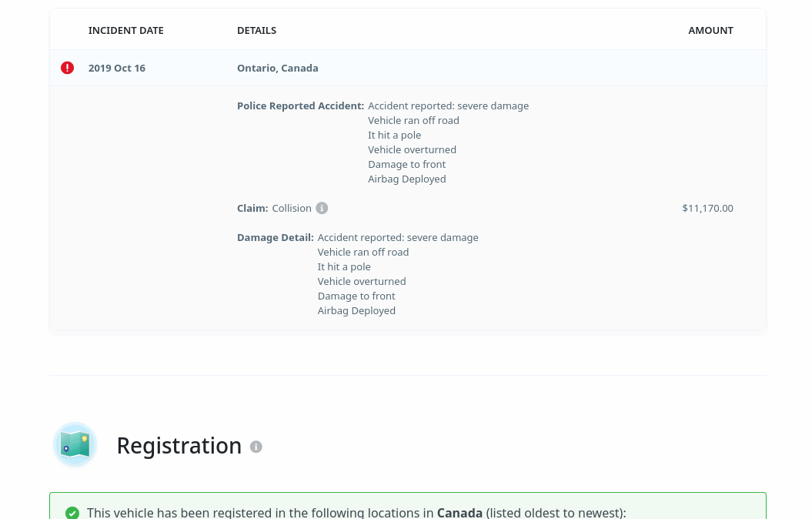812x519 pixels.
Task: Click 'Accident reported: severe damage' under Damage Detail
Action: pyautogui.click(x=398, y=238)
